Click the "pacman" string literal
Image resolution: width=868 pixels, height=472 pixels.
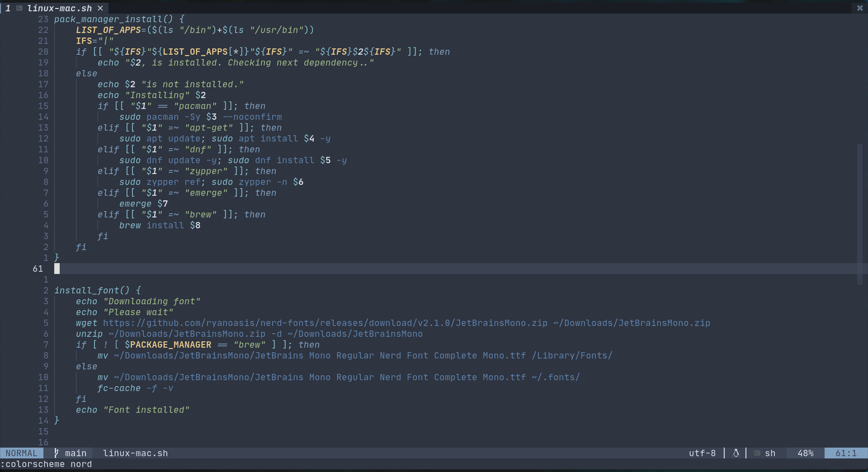click(x=195, y=106)
